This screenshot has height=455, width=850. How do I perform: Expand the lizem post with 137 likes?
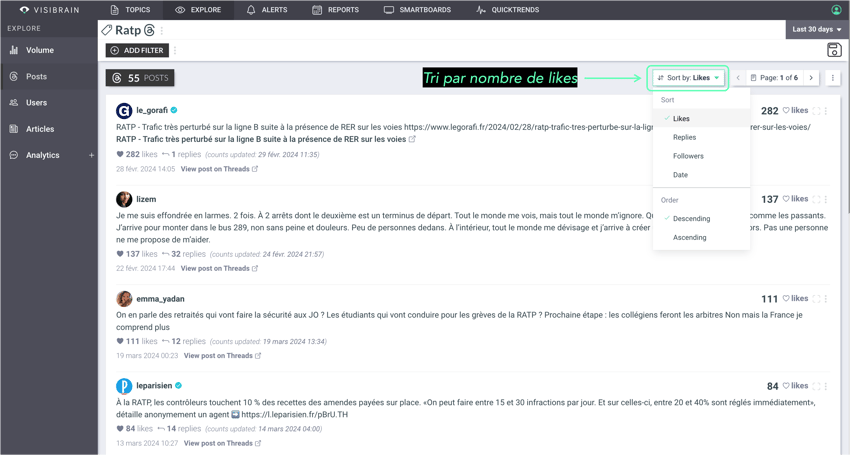816,199
